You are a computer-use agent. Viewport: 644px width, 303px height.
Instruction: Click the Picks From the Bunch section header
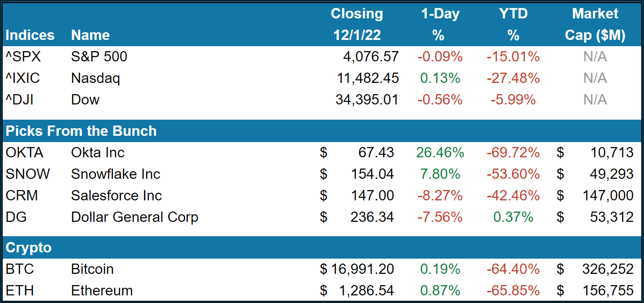click(81, 131)
